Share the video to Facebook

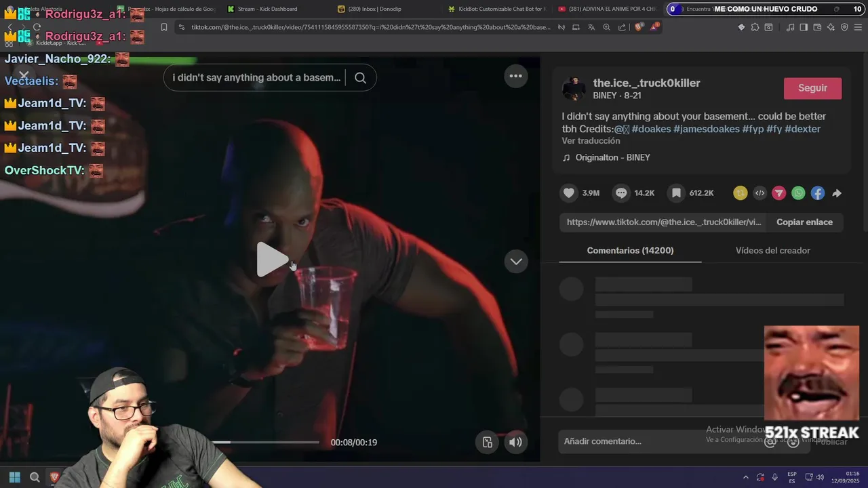pyautogui.click(x=818, y=193)
